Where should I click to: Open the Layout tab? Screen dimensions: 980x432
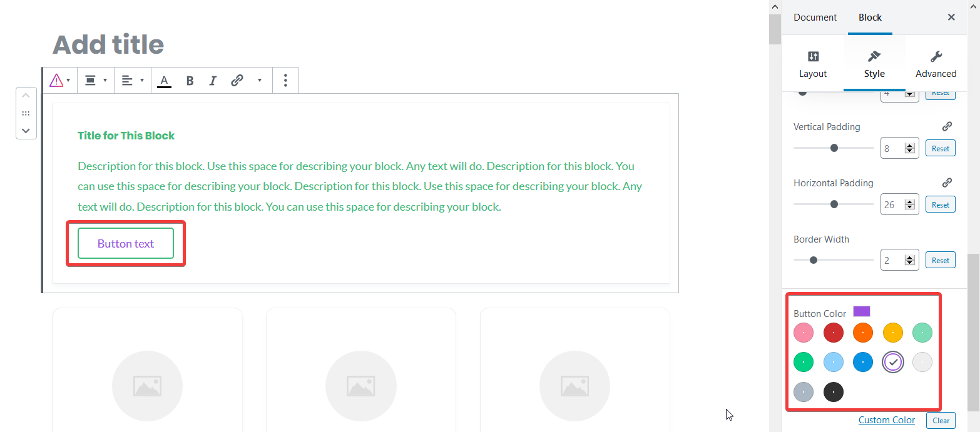pos(813,64)
